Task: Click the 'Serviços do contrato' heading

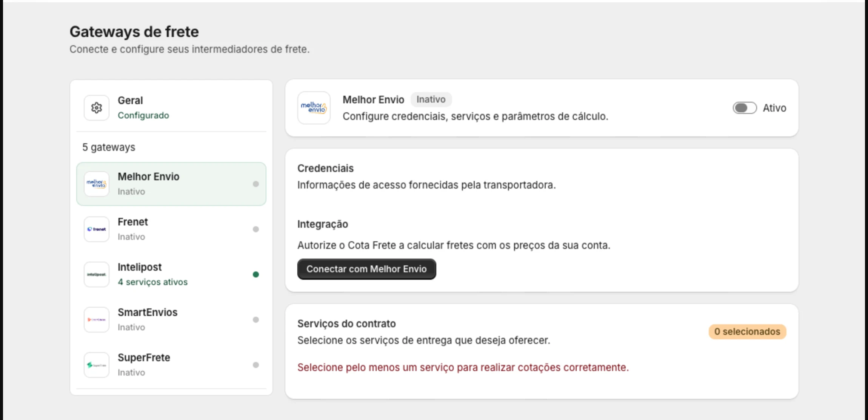Action: point(346,323)
